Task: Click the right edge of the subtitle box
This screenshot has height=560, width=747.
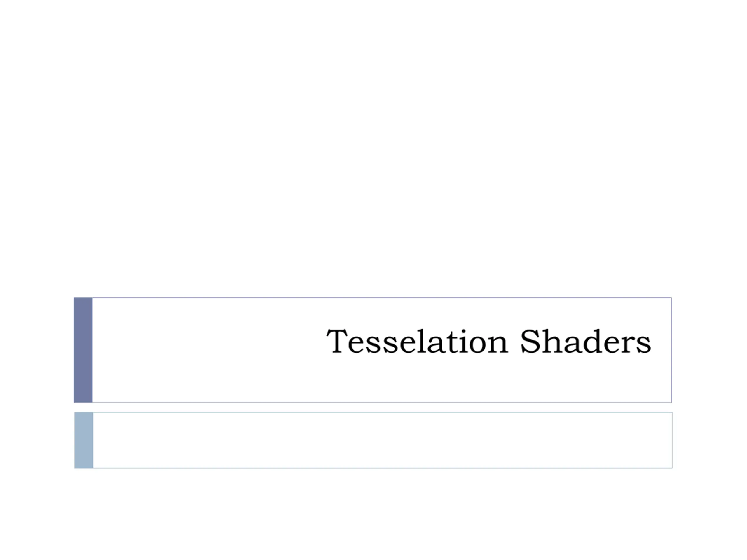Action: coord(672,440)
